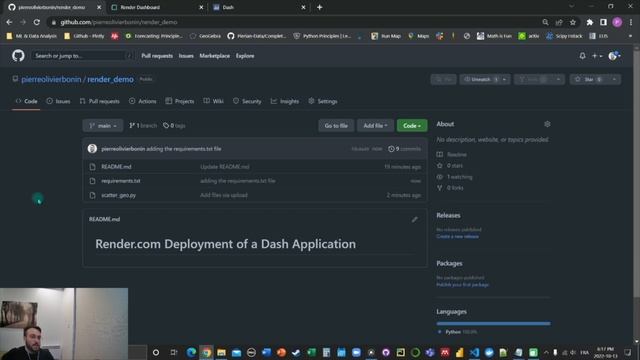Open the GeoGebra bookmark

pyautogui.click(x=205, y=36)
